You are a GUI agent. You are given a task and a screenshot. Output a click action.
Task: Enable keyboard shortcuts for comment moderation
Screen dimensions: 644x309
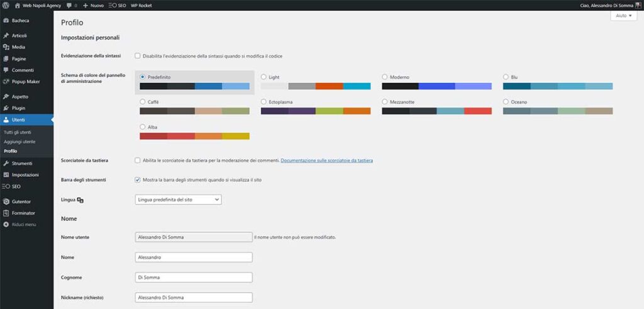[138, 160]
